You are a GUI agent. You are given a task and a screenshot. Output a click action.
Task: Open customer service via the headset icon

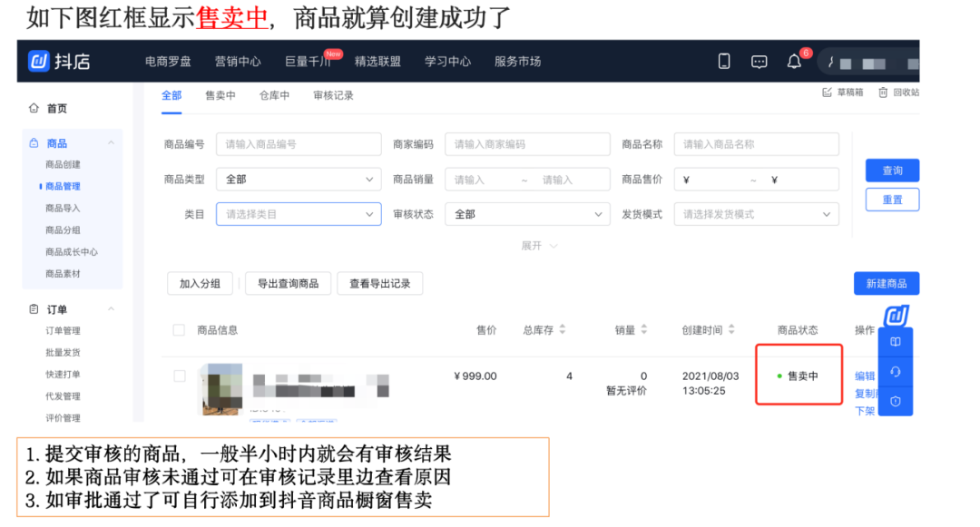(897, 373)
